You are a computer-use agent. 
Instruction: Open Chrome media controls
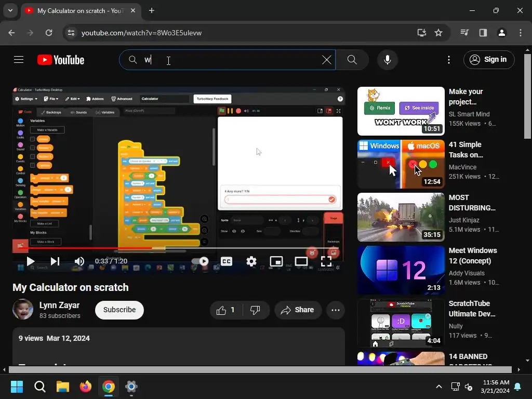point(464,33)
